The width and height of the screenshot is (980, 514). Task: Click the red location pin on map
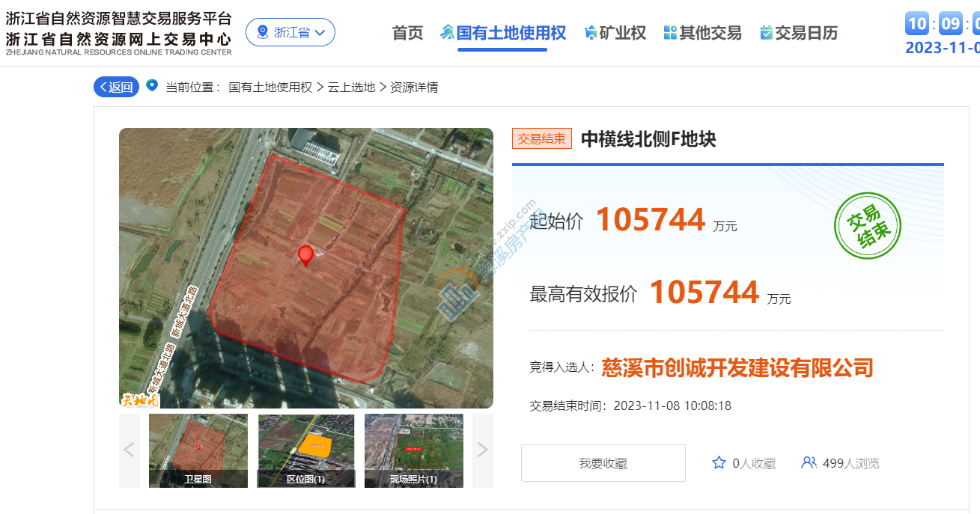click(x=305, y=255)
